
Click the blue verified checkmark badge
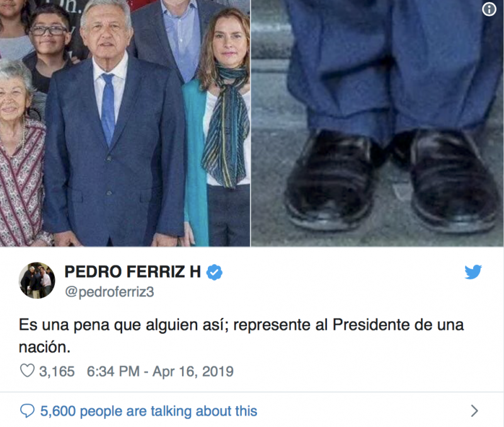click(215, 272)
